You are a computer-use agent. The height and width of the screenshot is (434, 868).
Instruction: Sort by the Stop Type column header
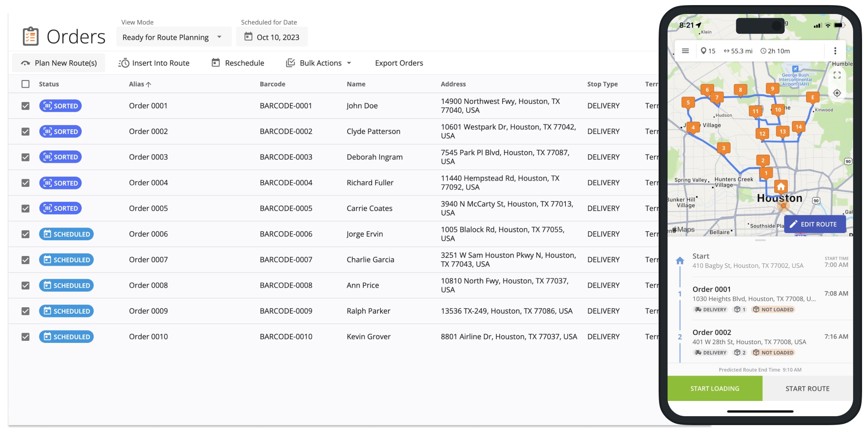(602, 84)
